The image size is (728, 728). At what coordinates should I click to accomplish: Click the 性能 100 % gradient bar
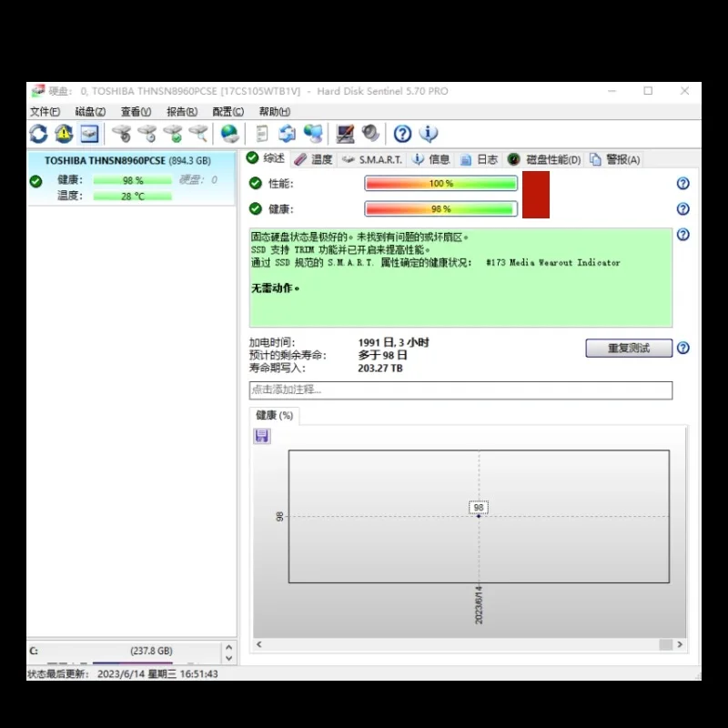[440, 184]
